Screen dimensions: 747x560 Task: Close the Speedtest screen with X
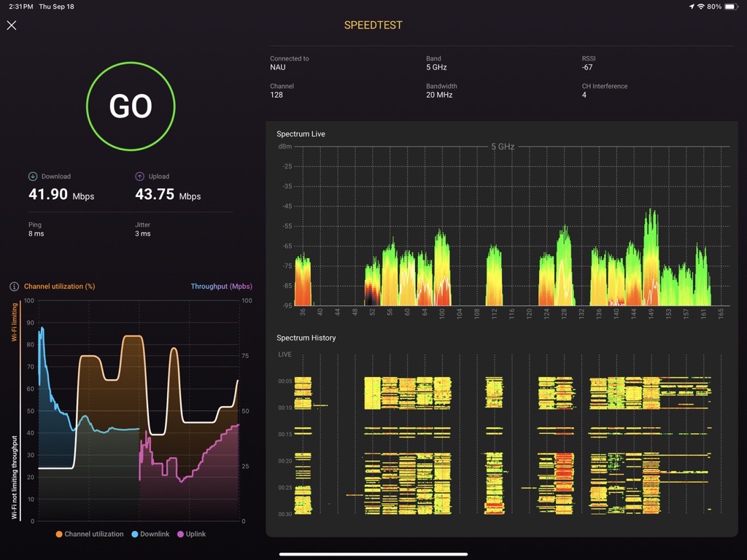click(12, 25)
